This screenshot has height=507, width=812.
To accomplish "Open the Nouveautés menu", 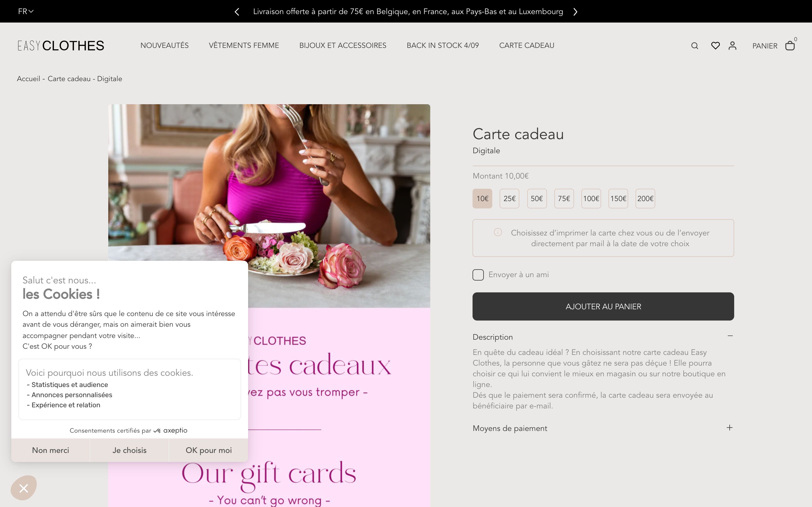I will point(164,46).
